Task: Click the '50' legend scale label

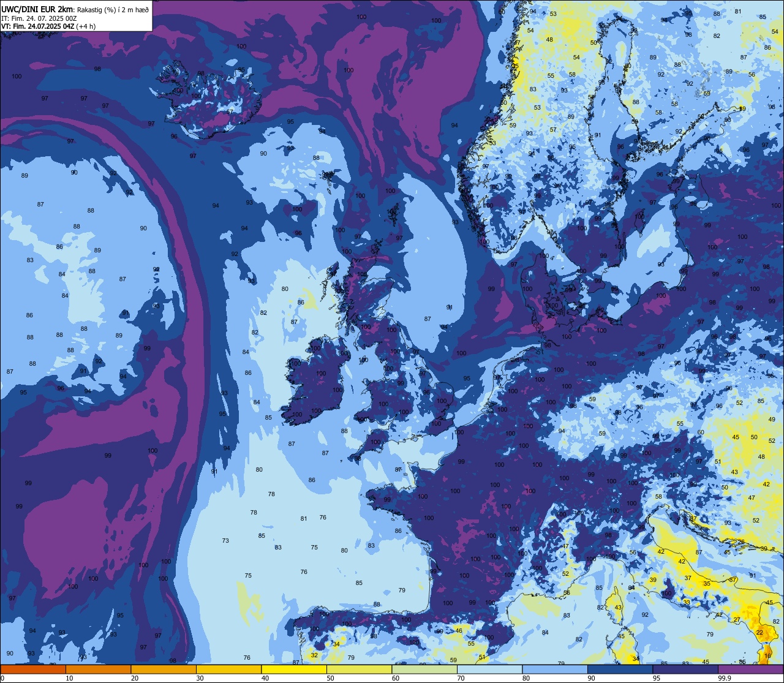Action: (330, 678)
